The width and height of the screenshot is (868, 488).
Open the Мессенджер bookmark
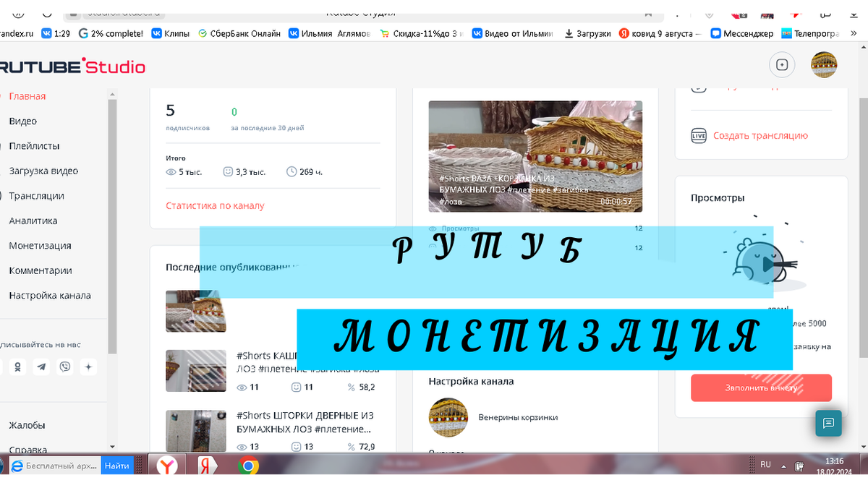pyautogui.click(x=742, y=33)
